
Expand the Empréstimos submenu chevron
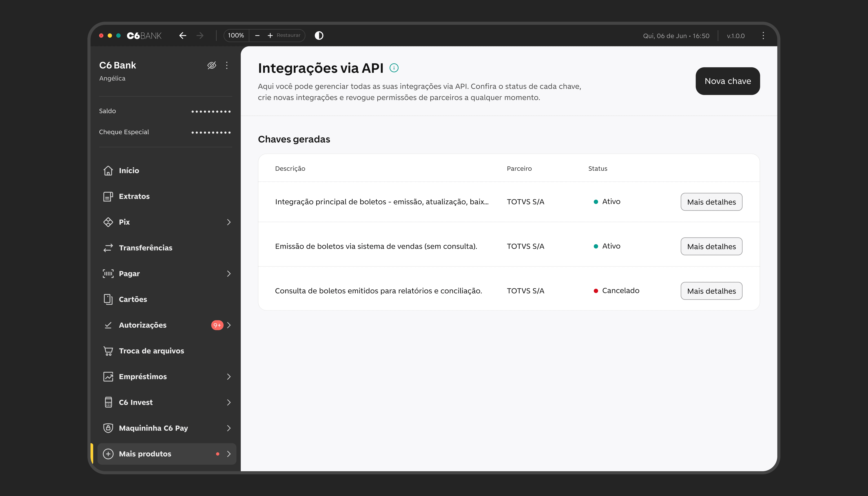tap(229, 376)
